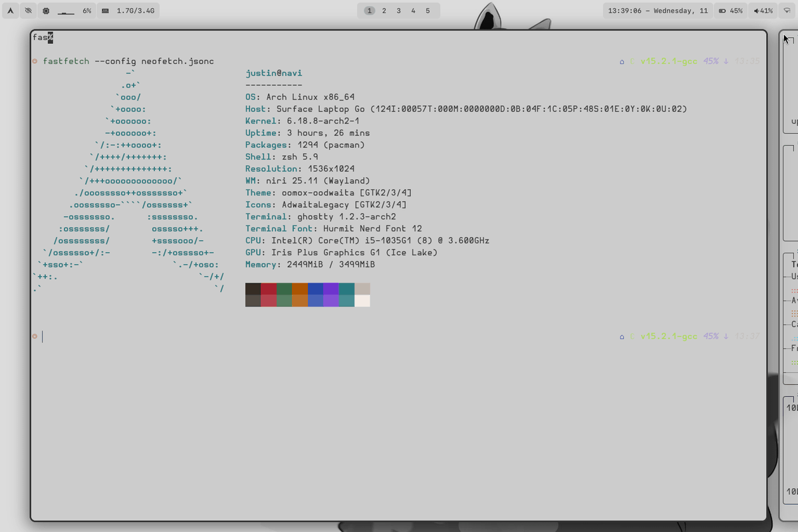798x532 pixels.
Task: Switch to workspace 4
Action: tap(413, 11)
